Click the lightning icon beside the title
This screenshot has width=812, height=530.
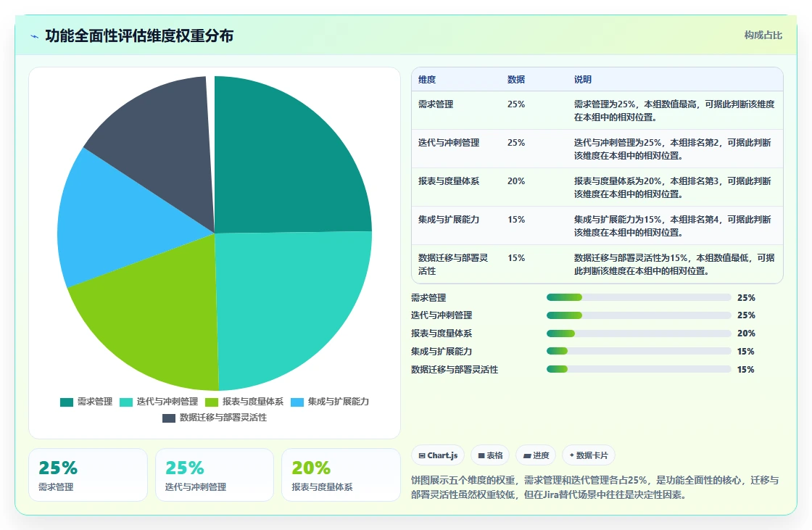tap(35, 36)
